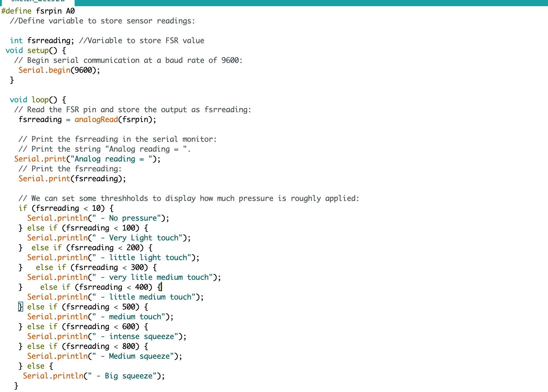Click the 'else if (fsrreading < 800)' line
Image resolution: width=548 pixels, height=392 pixels.
[x=83, y=346]
